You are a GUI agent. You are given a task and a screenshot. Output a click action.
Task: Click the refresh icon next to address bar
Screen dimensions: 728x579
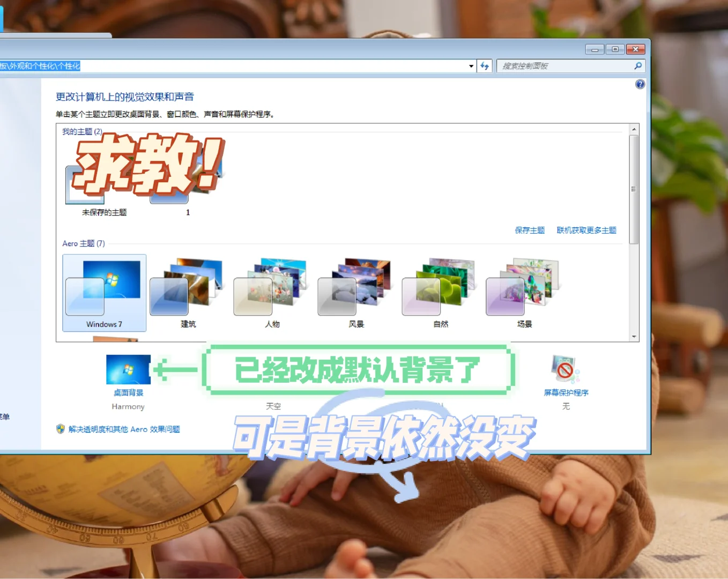pos(484,65)
